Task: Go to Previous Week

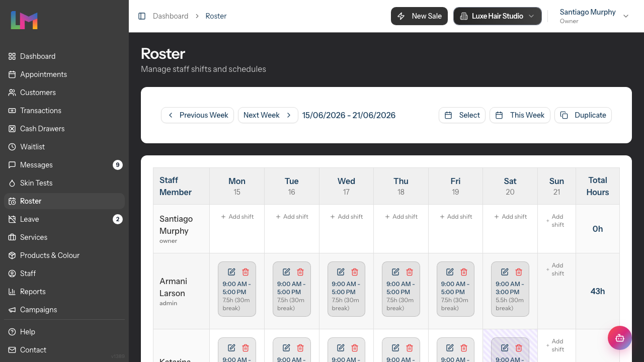Action: click(x=197, y=115)
